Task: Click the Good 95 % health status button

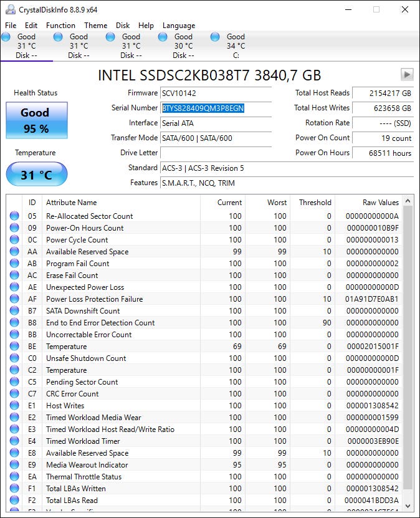Action: (x=37, y=120)
